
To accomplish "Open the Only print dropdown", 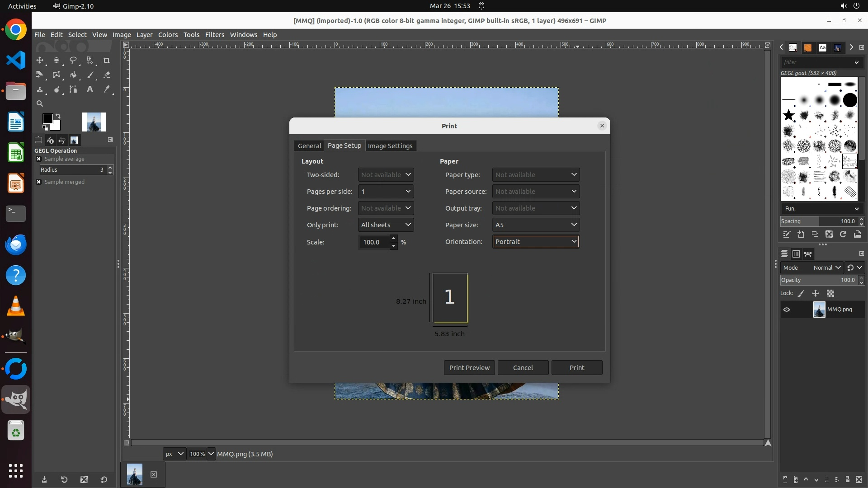I will (386, 225).
